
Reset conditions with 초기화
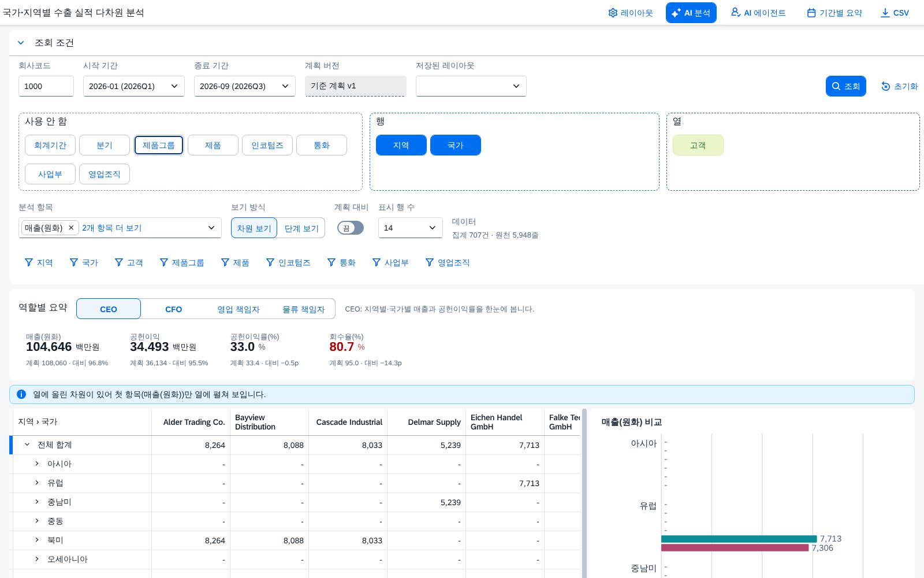point(899,86)
